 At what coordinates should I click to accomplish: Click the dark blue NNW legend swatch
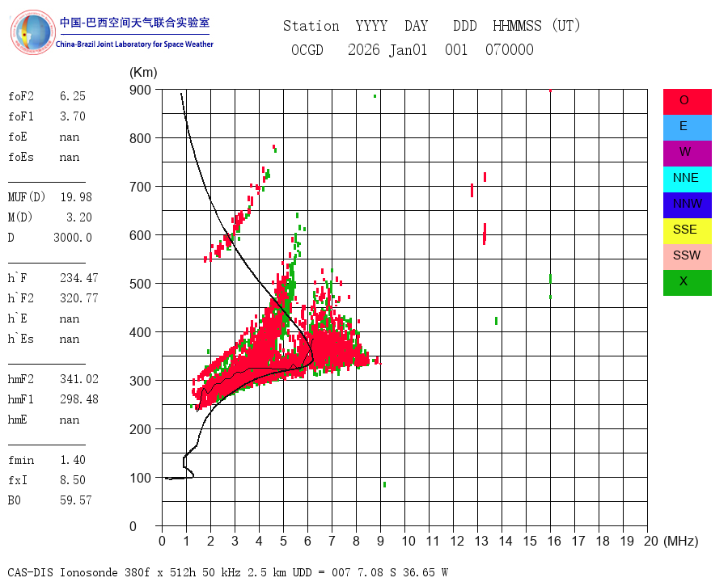coord(687,205)
